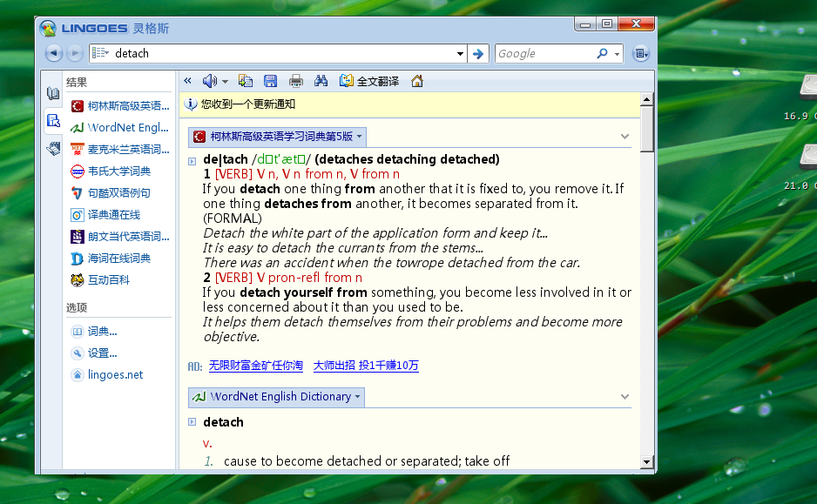817x504 pixels.
Task: Visit lingoes.net link
Action: (x=107, y=375)
